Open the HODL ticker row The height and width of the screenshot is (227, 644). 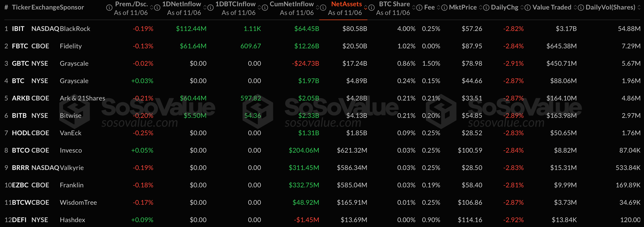(x=21, y=133)
